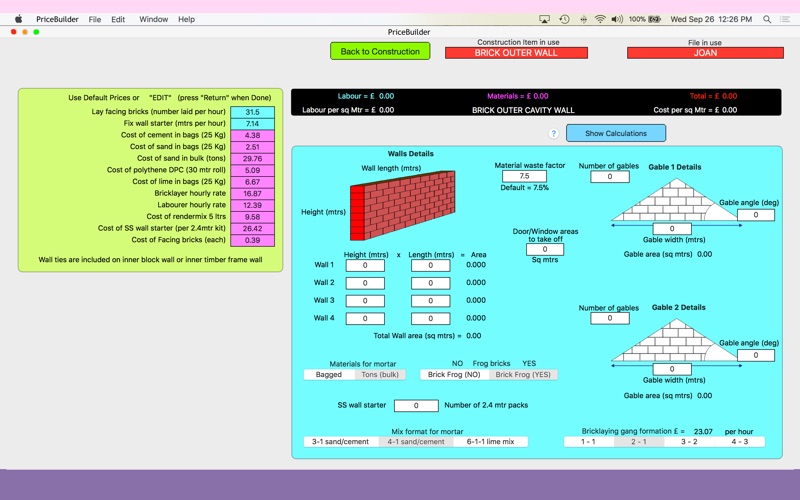Edit cost of facing bricks field

[253, 240]
